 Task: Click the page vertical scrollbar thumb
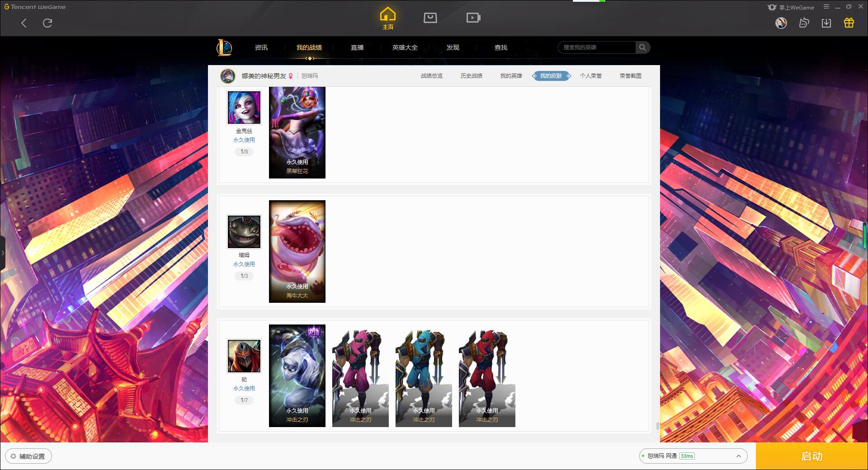657,426
